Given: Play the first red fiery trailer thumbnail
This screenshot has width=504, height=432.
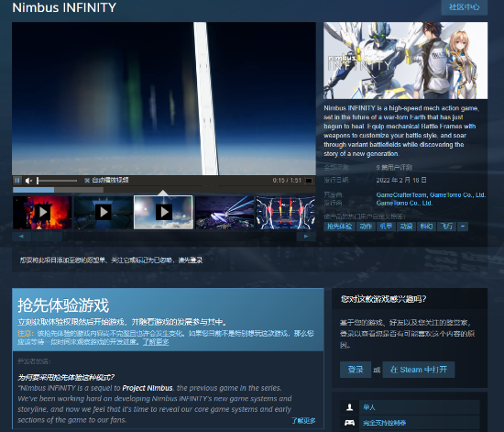Looking at the screenshot, I should click(42, 213).
